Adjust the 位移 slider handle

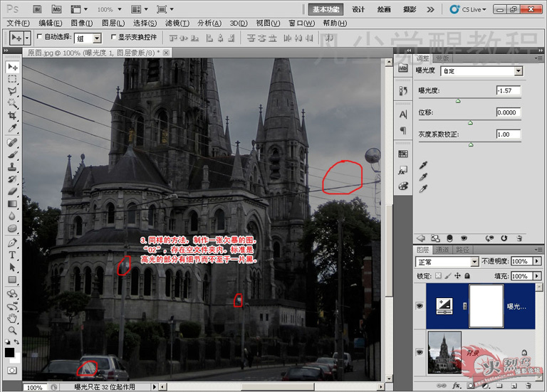pos(470,122)
